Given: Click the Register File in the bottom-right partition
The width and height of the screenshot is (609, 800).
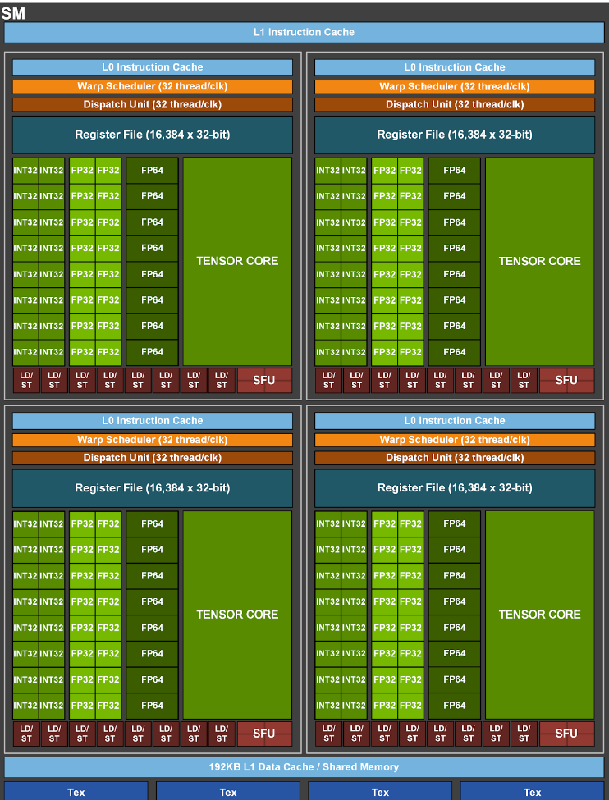Looking at the screenshot, I should click(x=454, y=488).
